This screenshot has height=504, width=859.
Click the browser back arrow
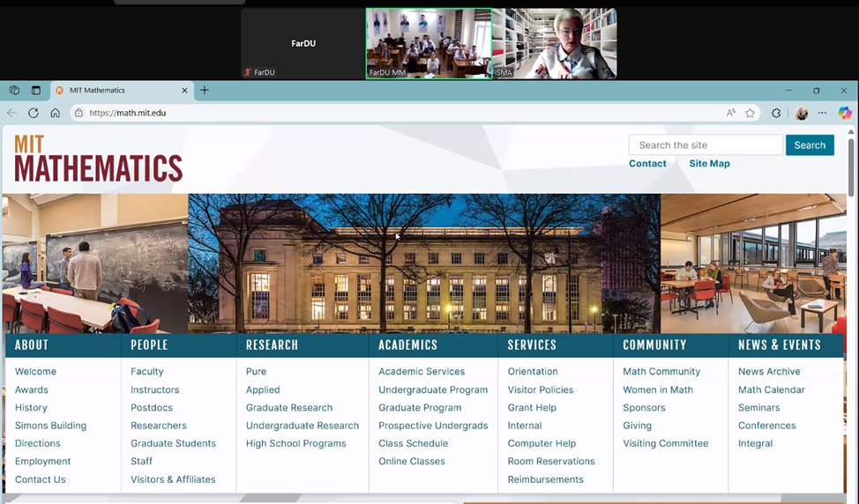(12, 113)
